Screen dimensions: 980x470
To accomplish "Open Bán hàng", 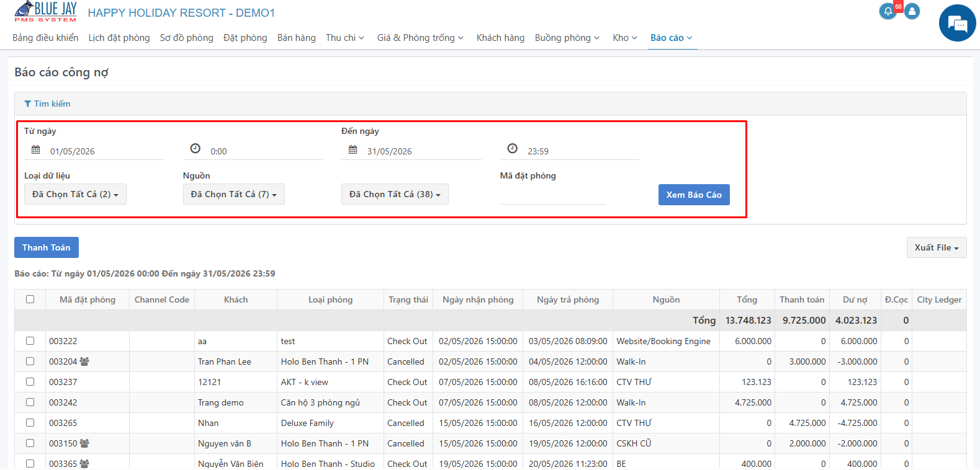I will pos(297,38).
